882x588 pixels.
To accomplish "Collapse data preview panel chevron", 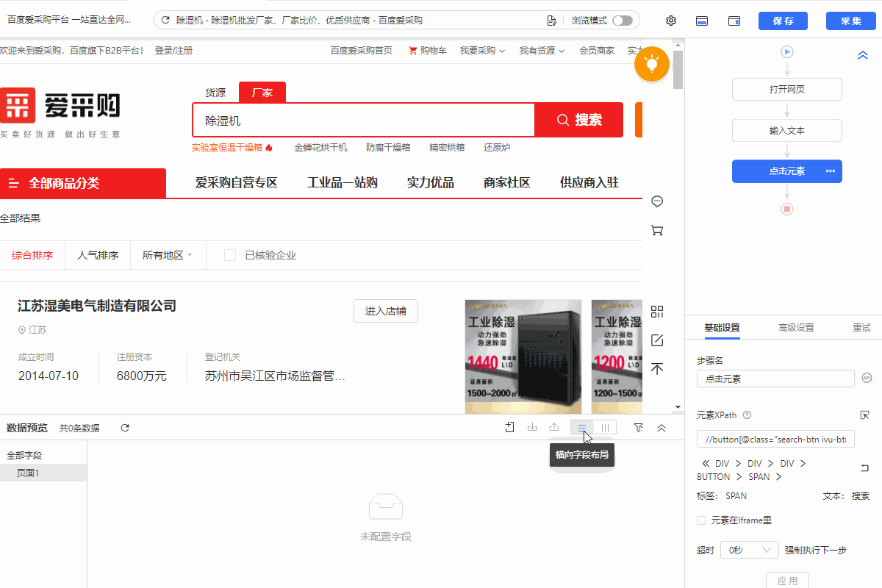I will 661,428.
